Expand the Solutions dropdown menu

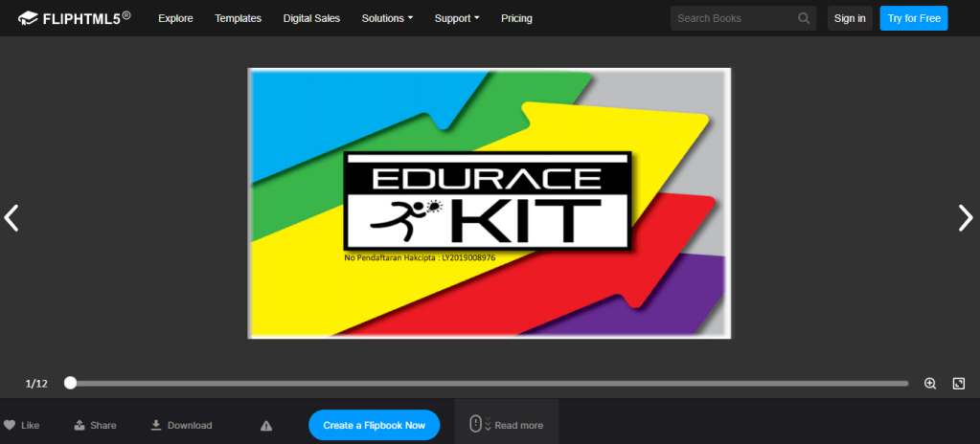(x=387, y=18)
